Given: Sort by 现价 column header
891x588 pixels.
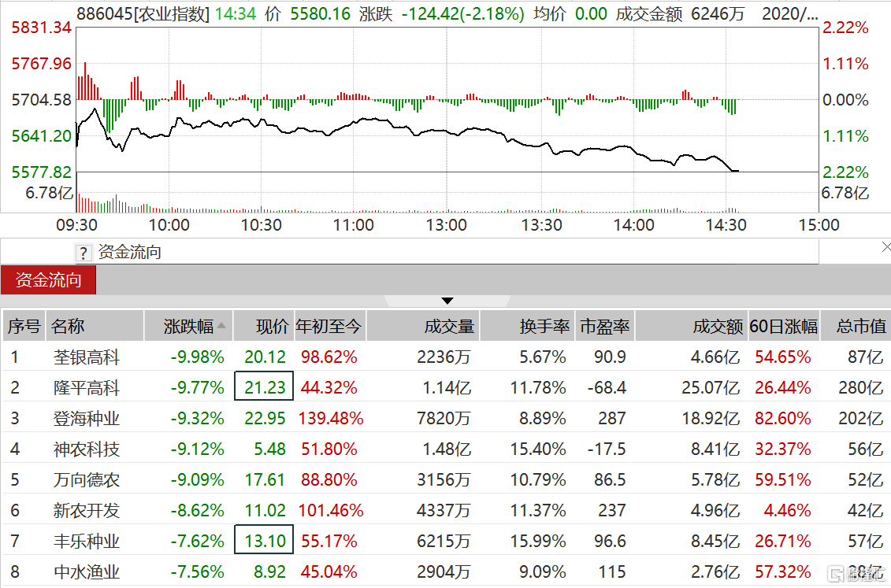Looking at the screenshot, I should tap(264, 326).
